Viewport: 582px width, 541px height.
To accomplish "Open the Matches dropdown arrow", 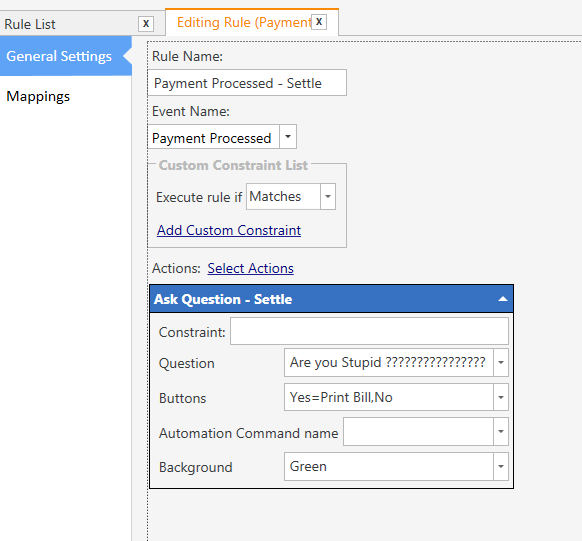I will (328, 196).
